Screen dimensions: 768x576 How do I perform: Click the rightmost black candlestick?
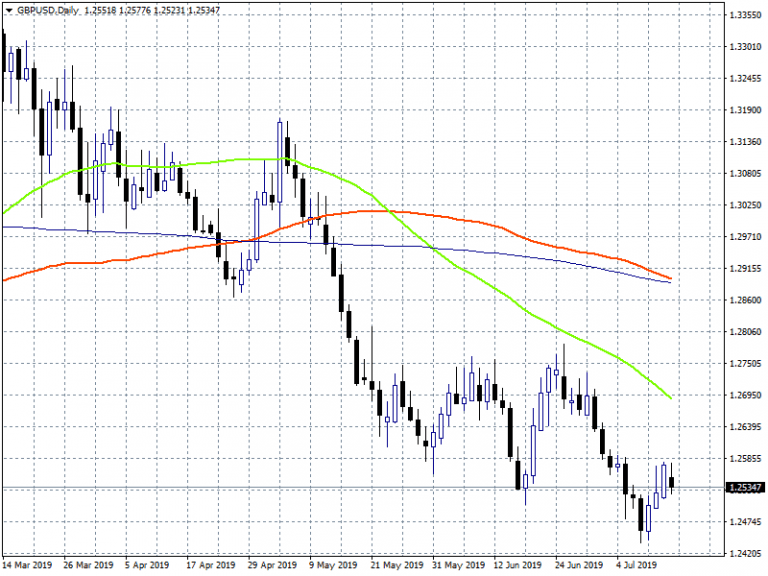click(671, 484)
